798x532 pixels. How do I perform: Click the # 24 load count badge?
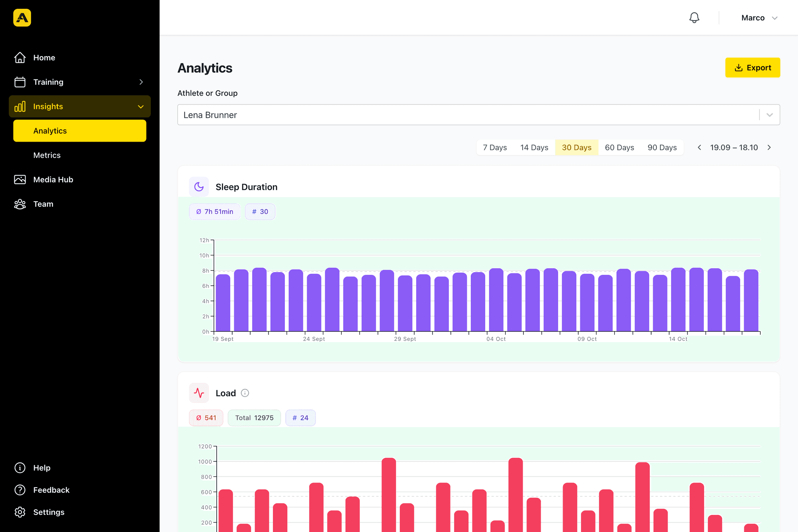300,418
